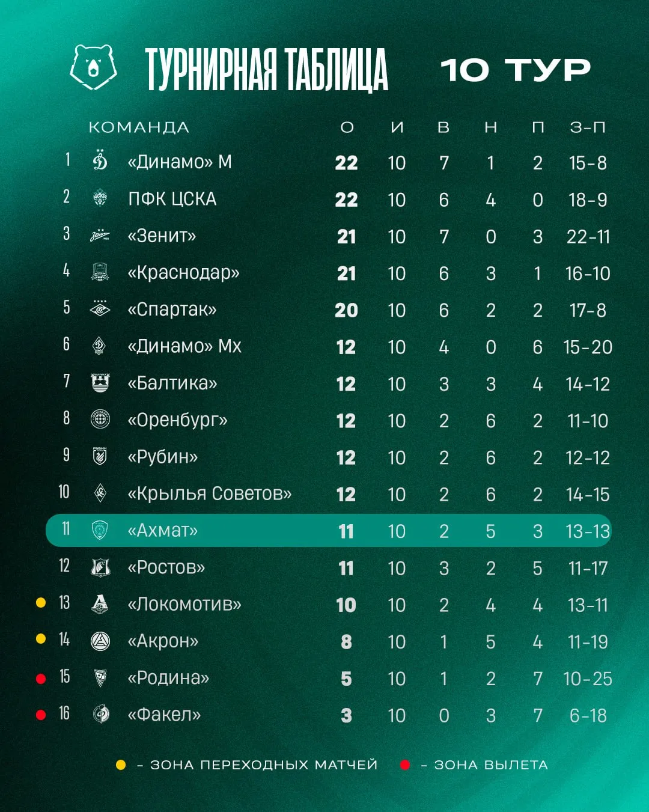Select the Akron triangle crest
The width and height of the screenshot is (649, 812).
[x=100, y=641]
